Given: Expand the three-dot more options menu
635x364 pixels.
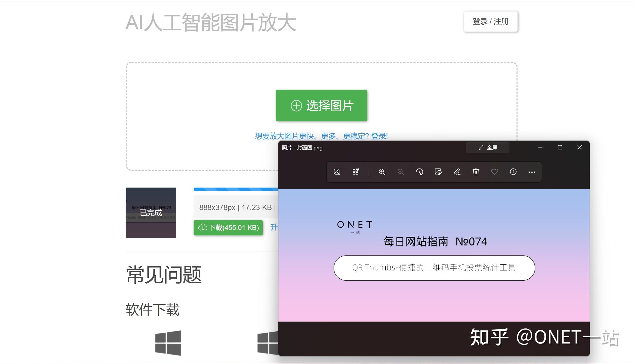Looking at the screenshot, I should pyautogui.click(x=532, y=172).
